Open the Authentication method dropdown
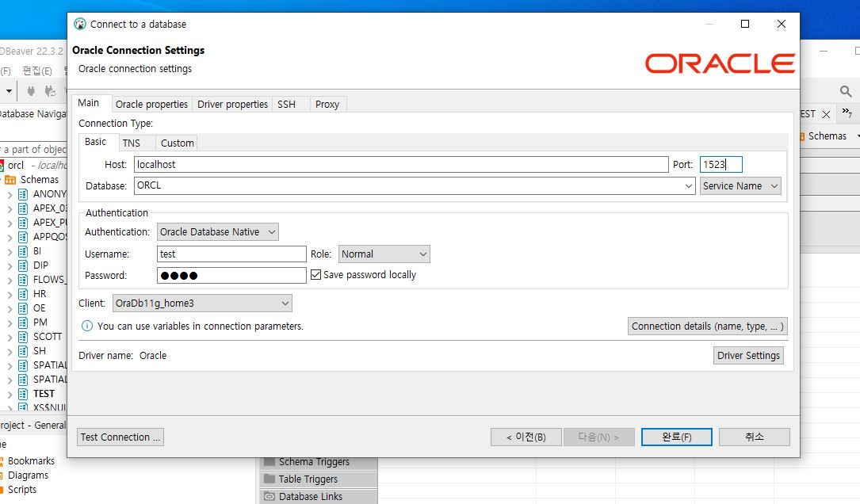This screenshot has height=504, width=860. pyautogui.click(x=218, y=232)
